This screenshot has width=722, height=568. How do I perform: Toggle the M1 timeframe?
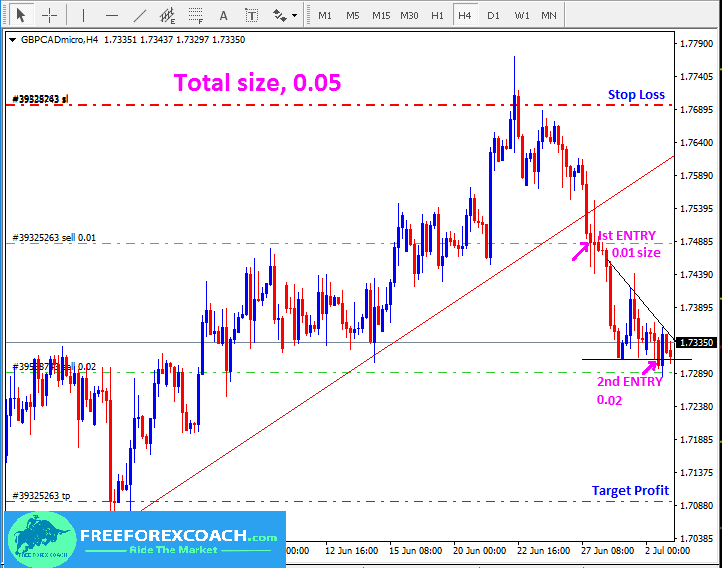pos(325,15)
